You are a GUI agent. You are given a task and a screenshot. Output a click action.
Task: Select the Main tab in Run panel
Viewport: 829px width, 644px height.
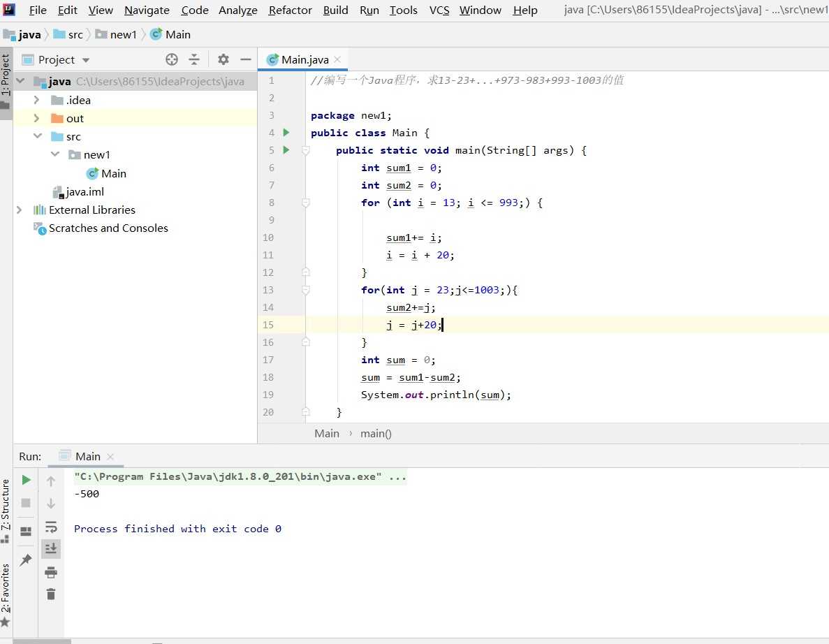point(86,456)
